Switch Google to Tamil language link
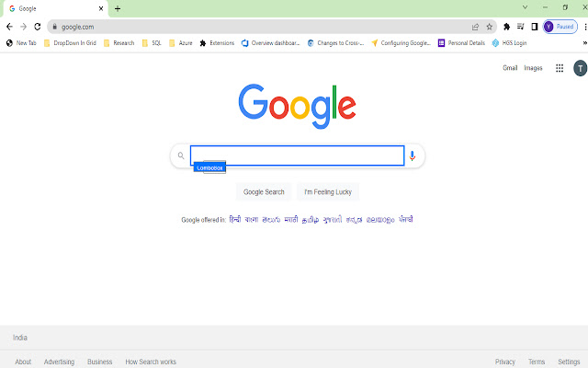The image size is (588, 368). tap(311, 220)
